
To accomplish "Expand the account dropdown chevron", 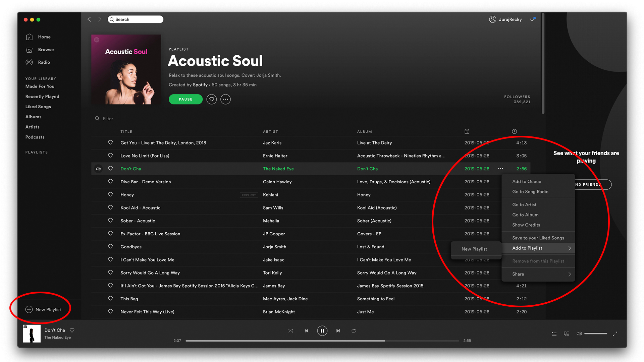I will [x=532, y=19].
